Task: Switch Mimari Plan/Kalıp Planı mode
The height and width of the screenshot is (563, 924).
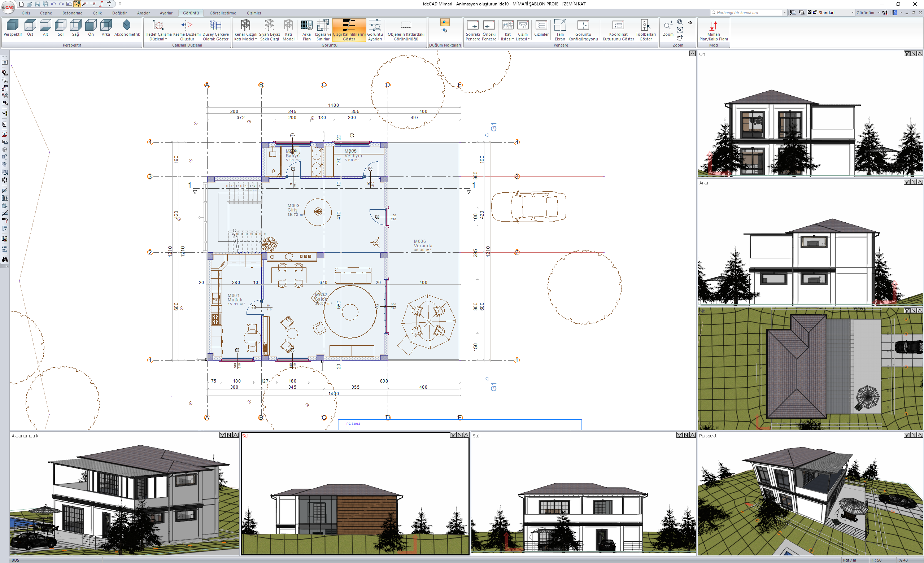Action: [713, 30]
